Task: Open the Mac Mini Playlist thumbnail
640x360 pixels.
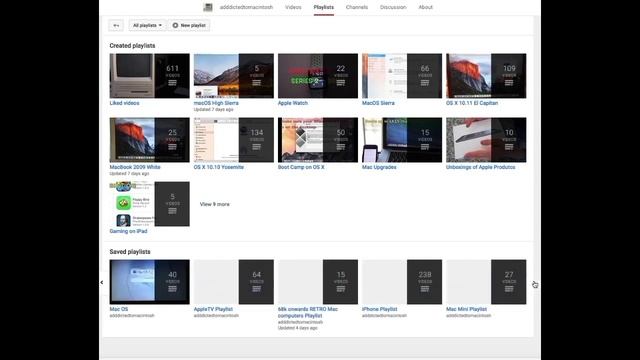Action: tap(486, 282)
